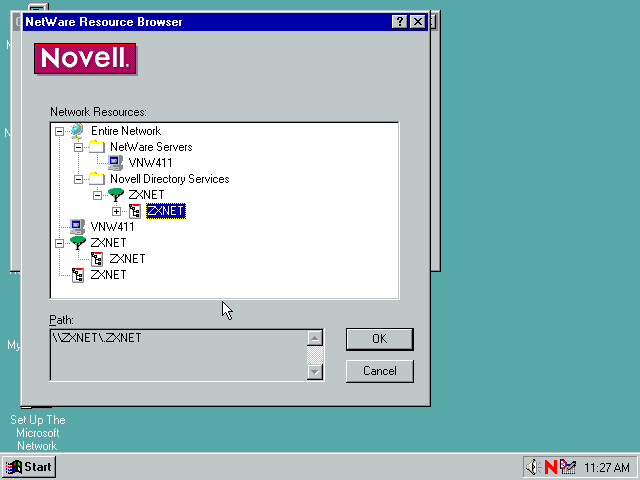The image size is (640, 480).
Task: Click the speaker volume tray icon
Action: tap(532, 467)
